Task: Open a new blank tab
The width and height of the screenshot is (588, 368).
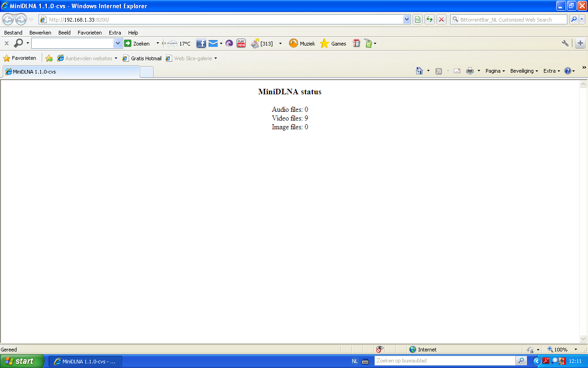Action: pos(147,72)
